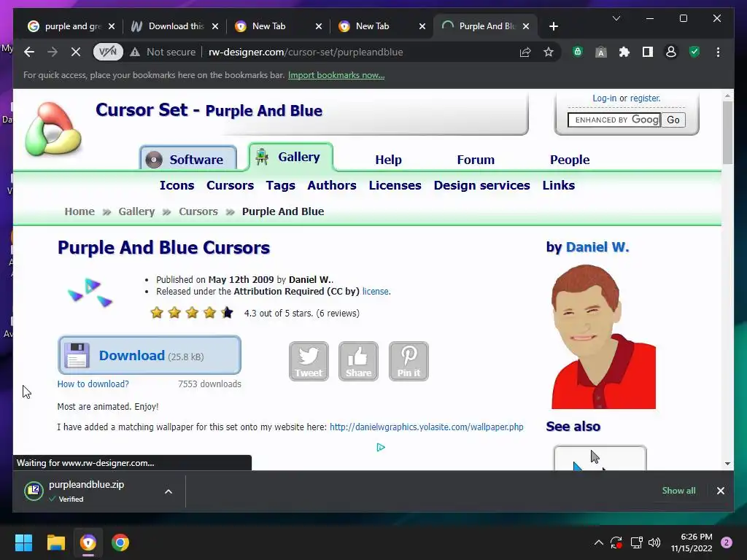Open a new browser tab

click(553, 26)
